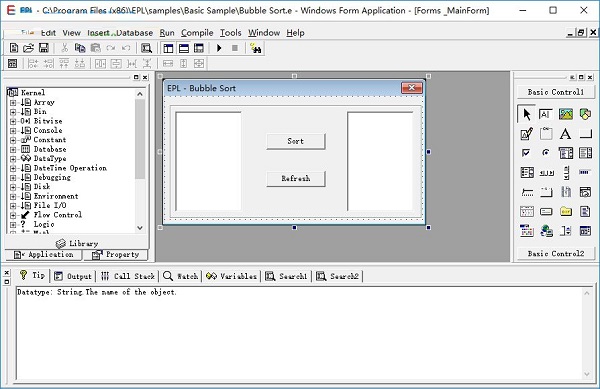
Task: Expand the DateTime Operation node
Action: click(x=13, y=168)
